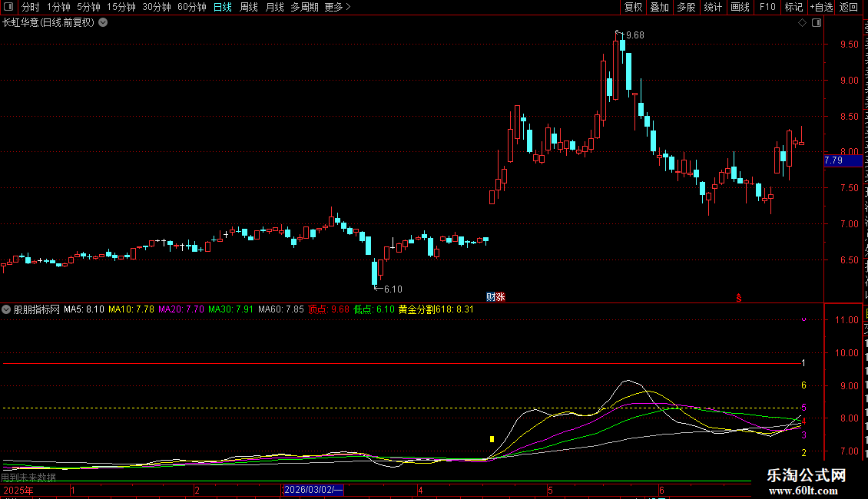Toggle the side panel icon in chart header
This screenshot has height=499, width=868.
point(817,23)
